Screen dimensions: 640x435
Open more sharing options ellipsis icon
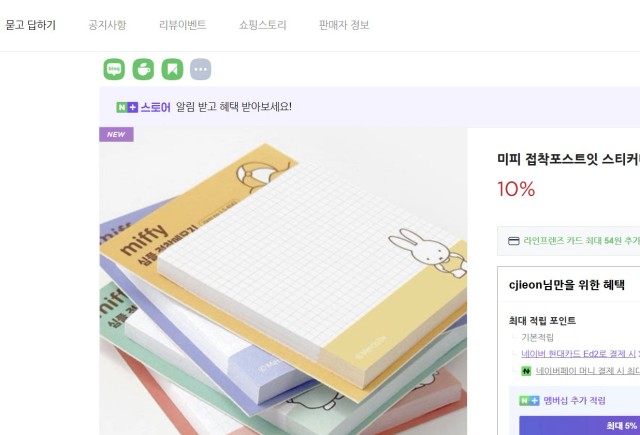[201, 69]
